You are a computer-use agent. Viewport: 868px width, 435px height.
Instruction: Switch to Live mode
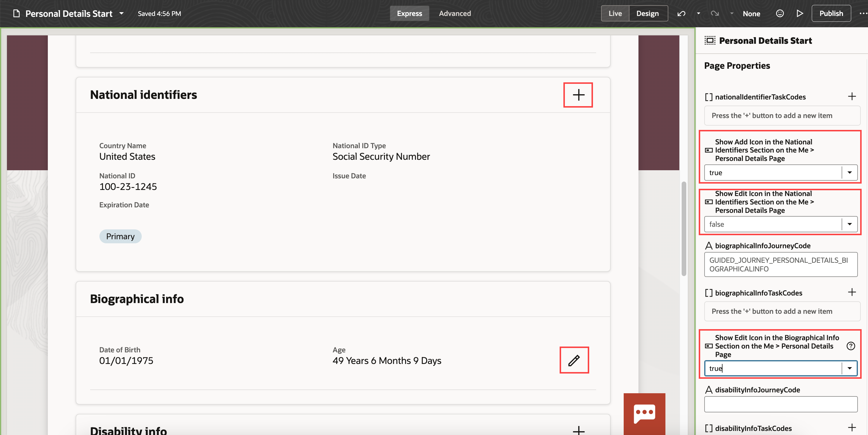click(615, 14)
